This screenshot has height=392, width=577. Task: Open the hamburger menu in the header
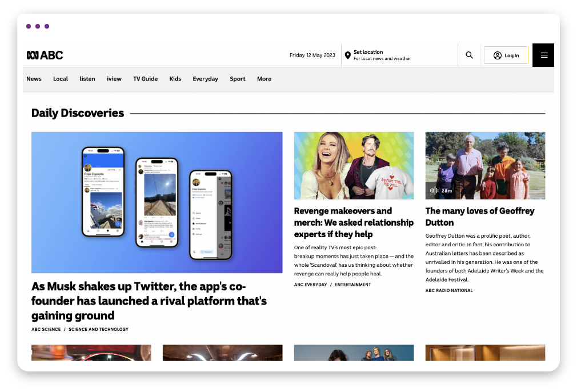click(x=543, y=55)
